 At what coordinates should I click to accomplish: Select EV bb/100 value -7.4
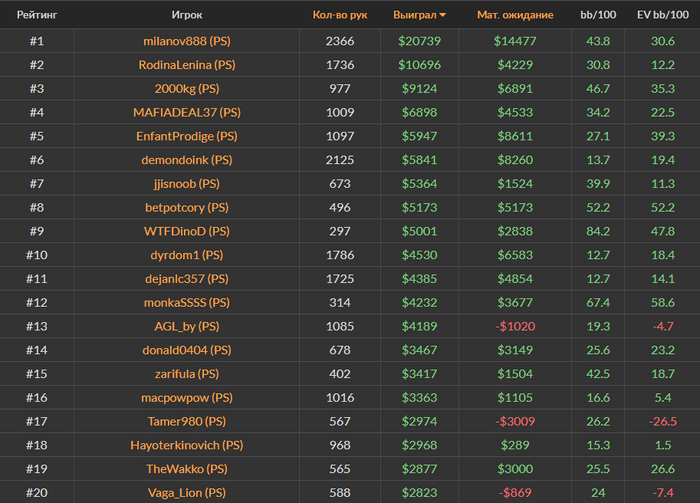tap(662, 493)
